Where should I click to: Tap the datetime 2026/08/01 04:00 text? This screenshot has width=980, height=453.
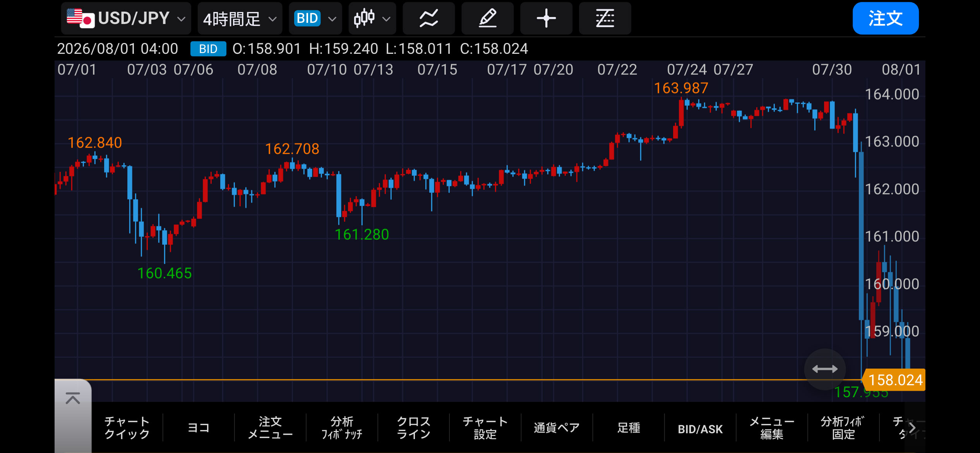click(118, 49)
